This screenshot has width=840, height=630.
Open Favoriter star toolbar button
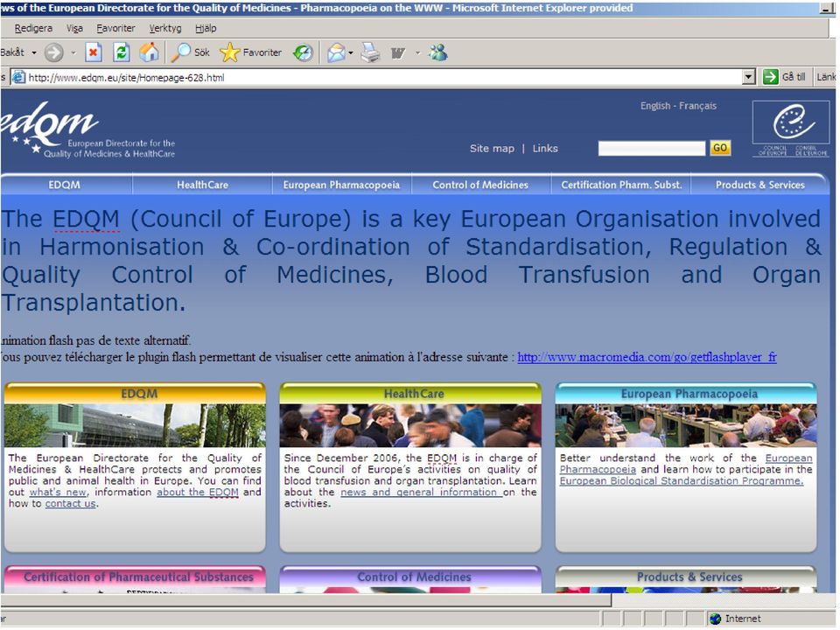251,52
